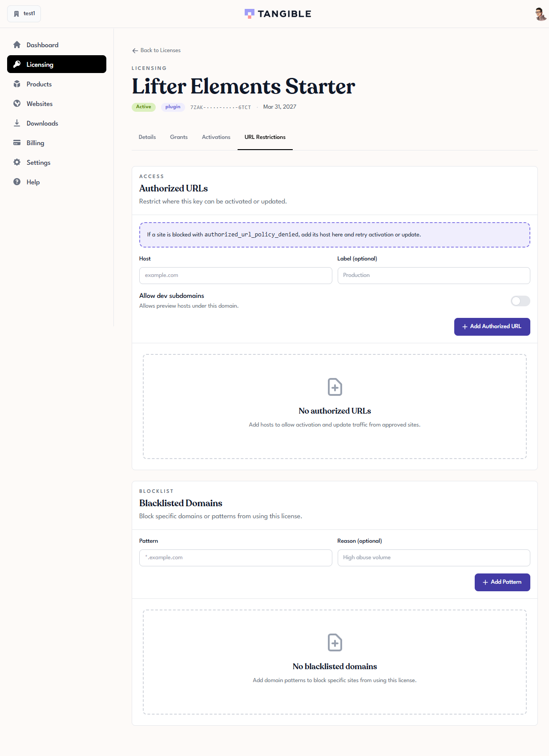The height and width of the screenshot is (756, 549).
Task: Click the Allow dev subdomains label
Action: tap(172, 296)
